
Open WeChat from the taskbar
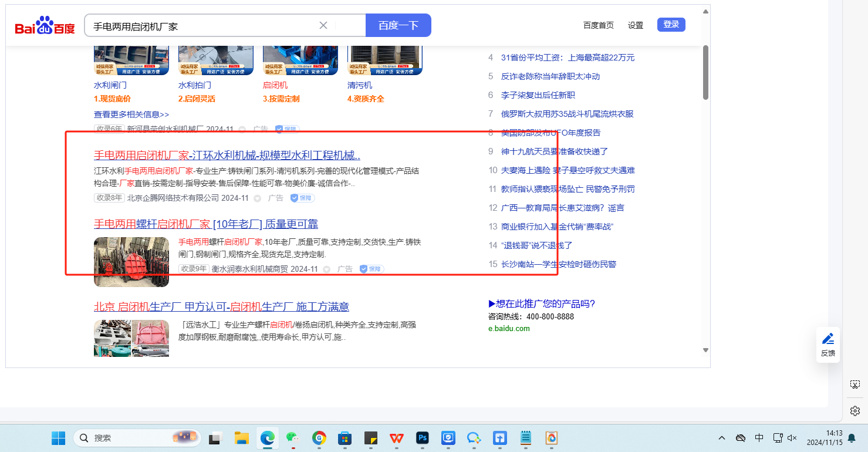tap(292, 438)
